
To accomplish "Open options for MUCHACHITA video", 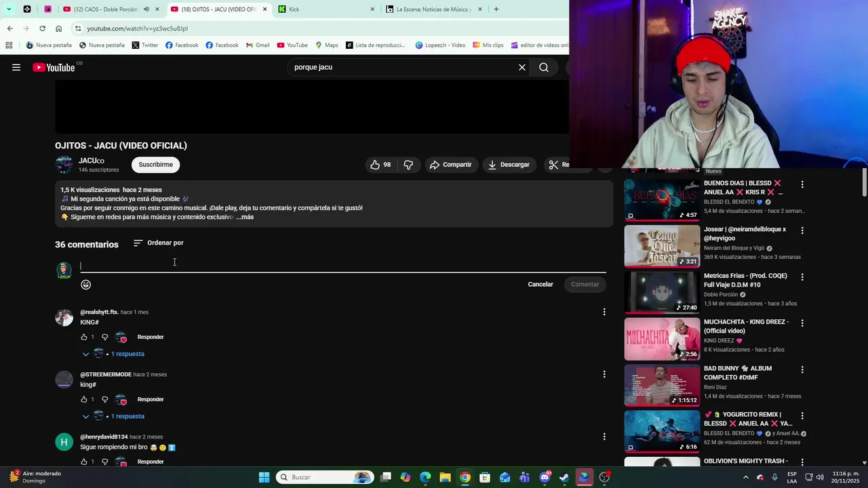I will [802, 323].
